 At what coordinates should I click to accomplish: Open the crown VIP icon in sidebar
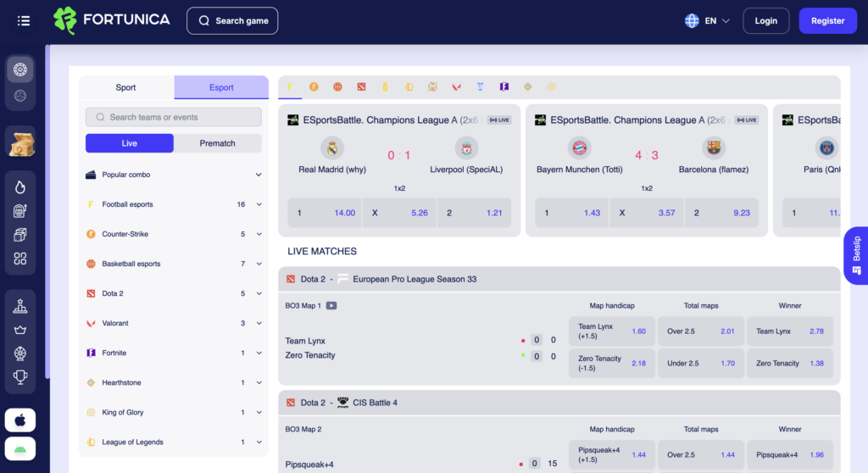(20, 330)
